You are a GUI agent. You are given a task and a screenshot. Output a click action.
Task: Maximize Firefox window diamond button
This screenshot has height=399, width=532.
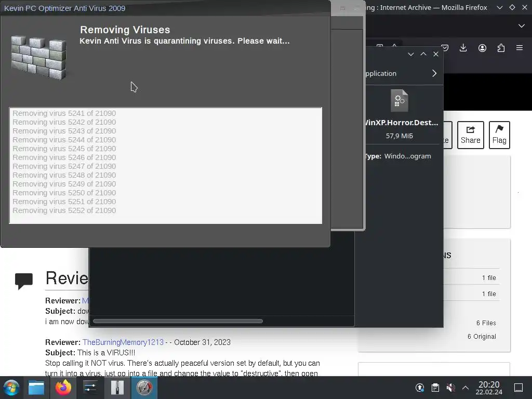[x=512, y=7]
